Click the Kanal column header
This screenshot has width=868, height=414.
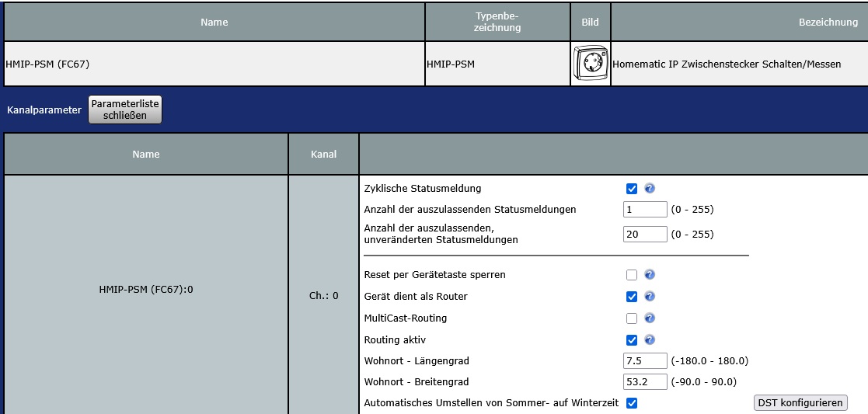tap(323, 155)
